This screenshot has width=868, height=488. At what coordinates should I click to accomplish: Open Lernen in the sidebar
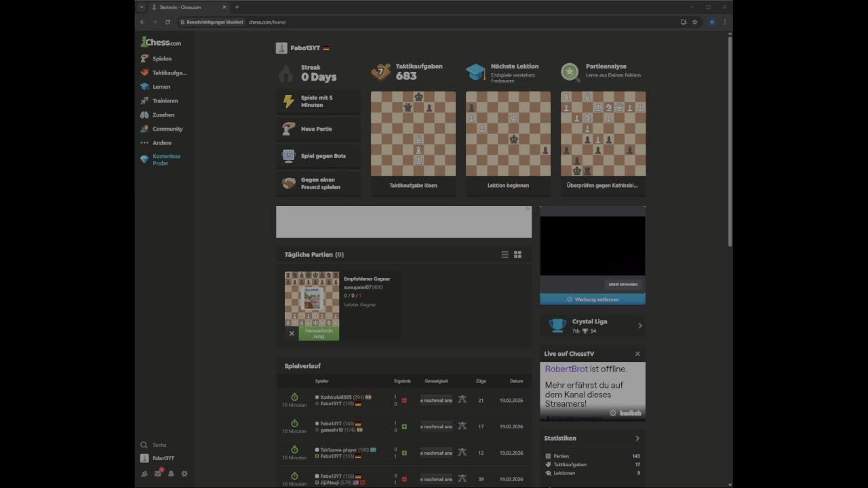click(155, 87)
